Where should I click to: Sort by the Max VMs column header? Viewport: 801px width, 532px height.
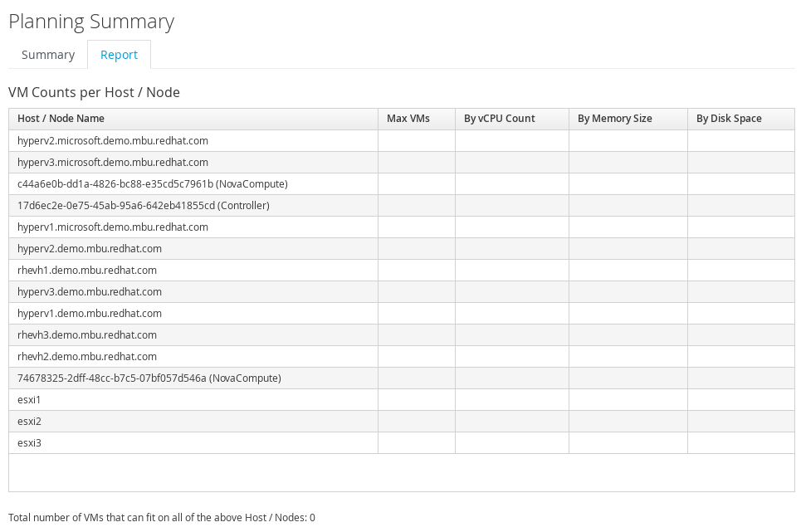point(417,119)
